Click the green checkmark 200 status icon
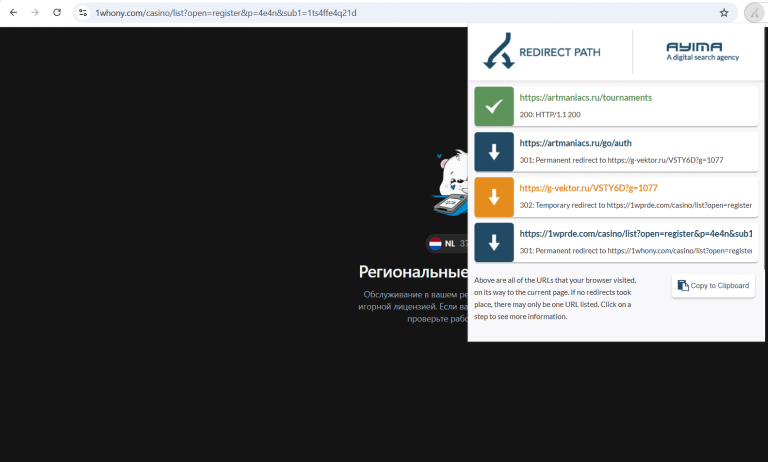 494,106
